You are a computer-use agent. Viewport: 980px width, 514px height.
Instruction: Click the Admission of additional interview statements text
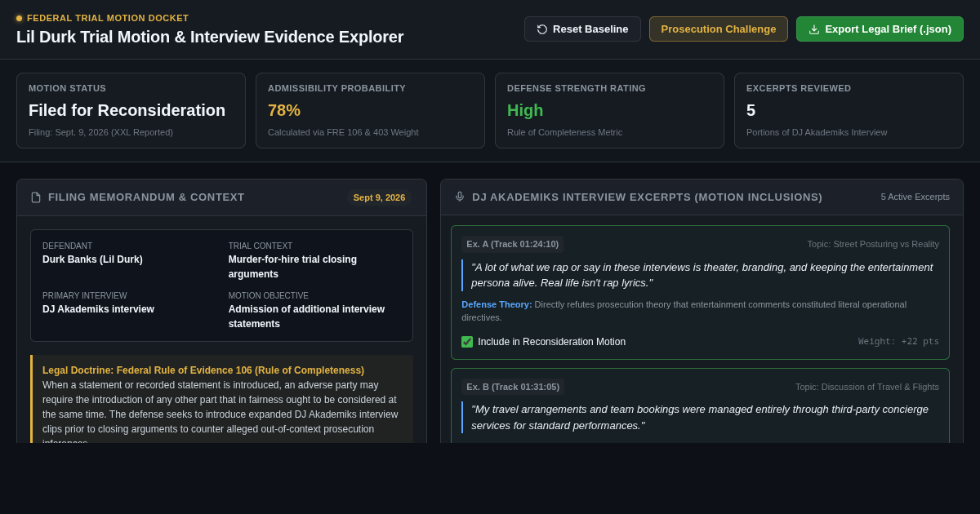tap(306, 317)
